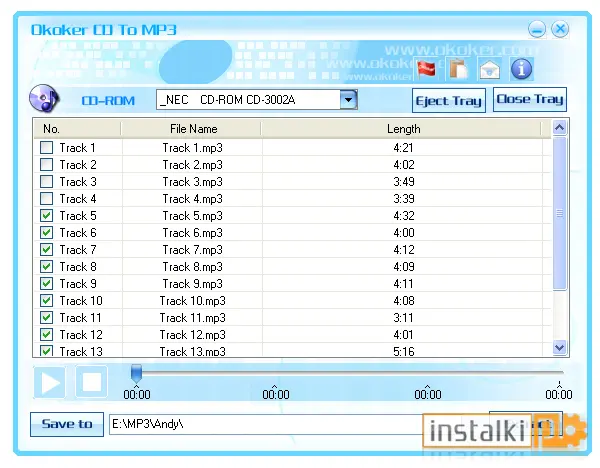The width and height of the screenshot is (600, 468).
Task: Click the 4:08 length of Track 10
Action: [403, 301]
